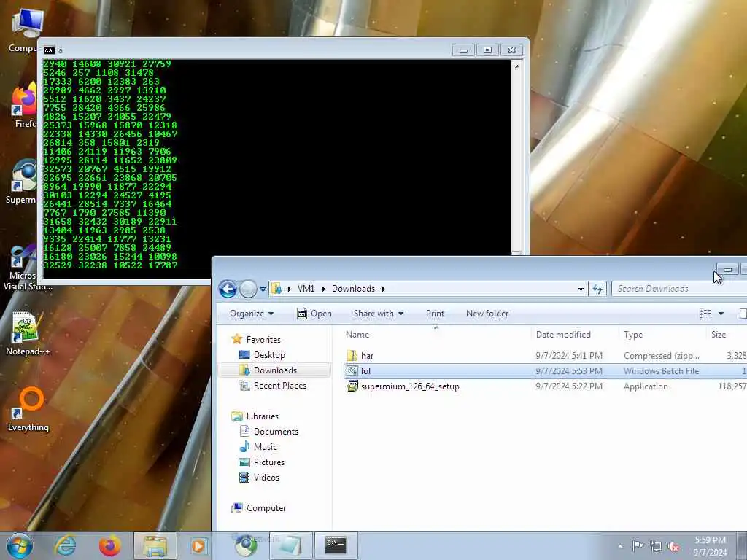This screenshot has height=560, width=747.
Task: Expand address bar history dropdown
Action: pyautogui.click(x=581, y=289)
